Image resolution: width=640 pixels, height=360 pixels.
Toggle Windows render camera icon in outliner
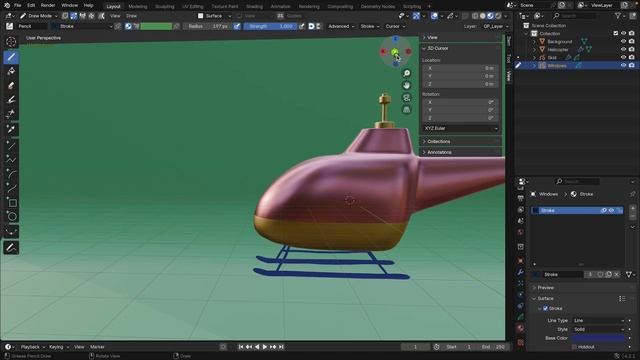[631, 65]
